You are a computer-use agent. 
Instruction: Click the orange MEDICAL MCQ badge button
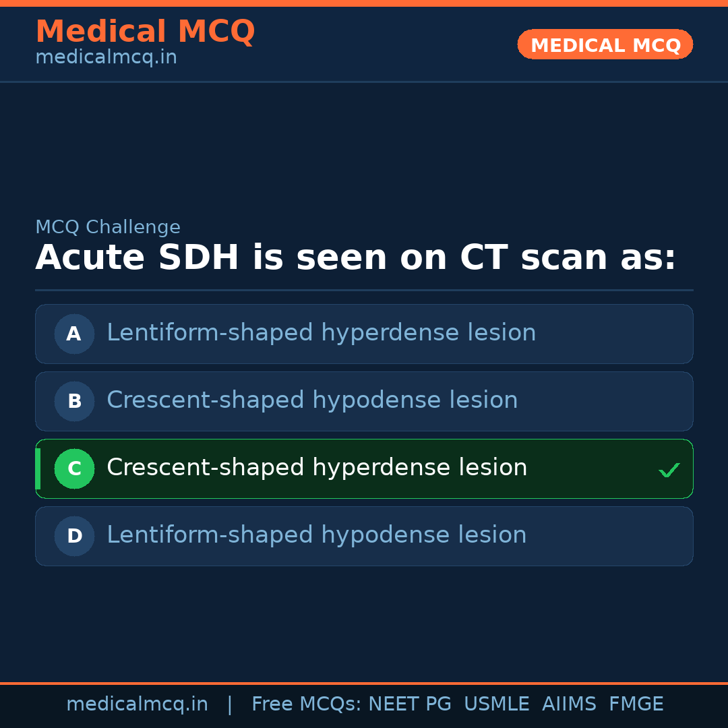(605, 44)
